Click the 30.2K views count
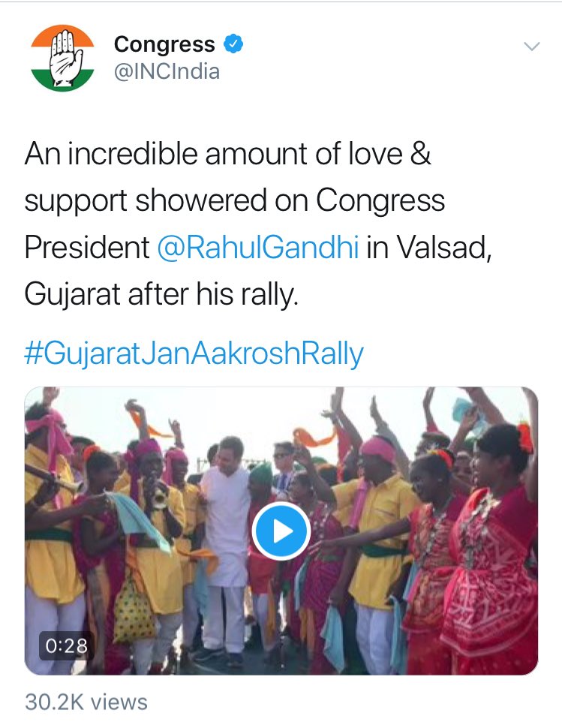562x728 pixels. 86,702
